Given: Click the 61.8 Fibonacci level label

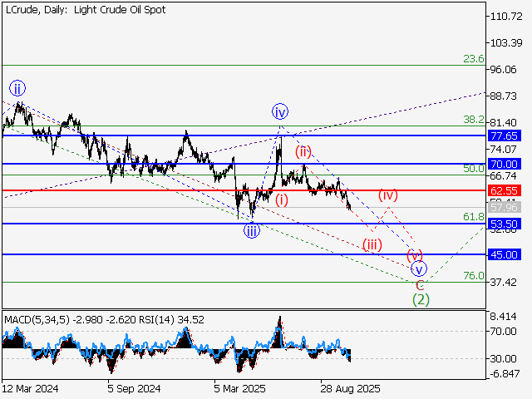Looking at the screenshot, I should tap(474, 216).
